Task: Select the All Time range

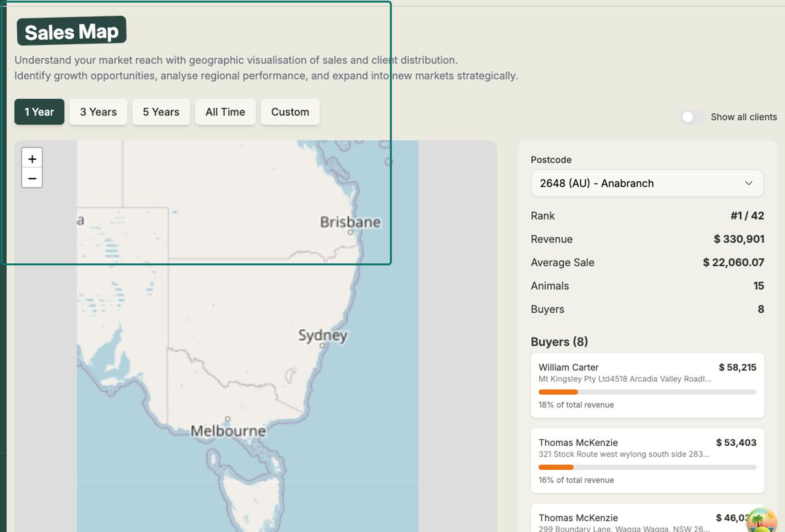Action: pyautogui.click(x=225, y=112)
